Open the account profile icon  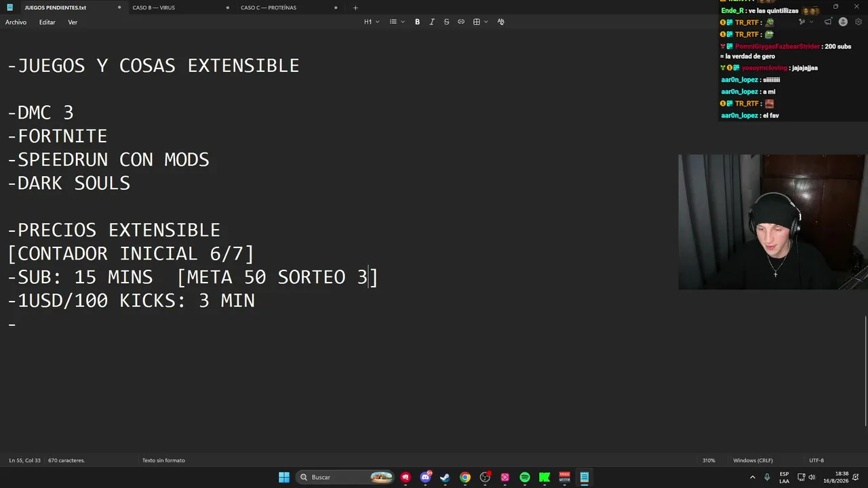point(843,22)
